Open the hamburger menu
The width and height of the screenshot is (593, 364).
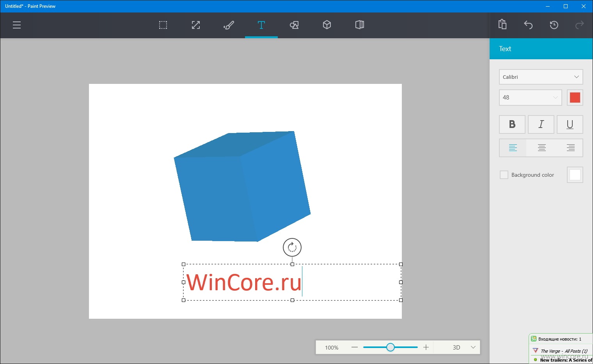pyautogui.click(x=17, y=25)
